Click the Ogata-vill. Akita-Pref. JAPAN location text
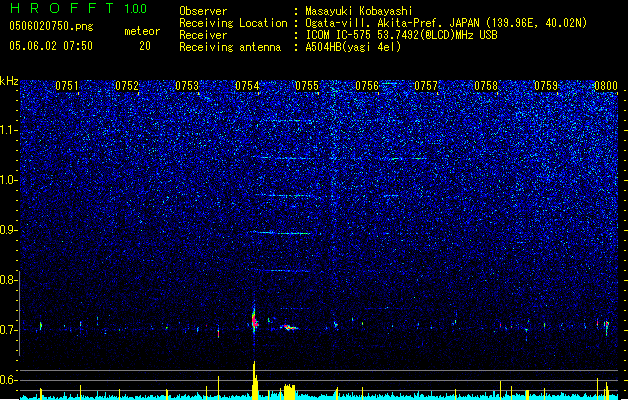The width and height of the screenshot is (629, 400). [446, 23]
